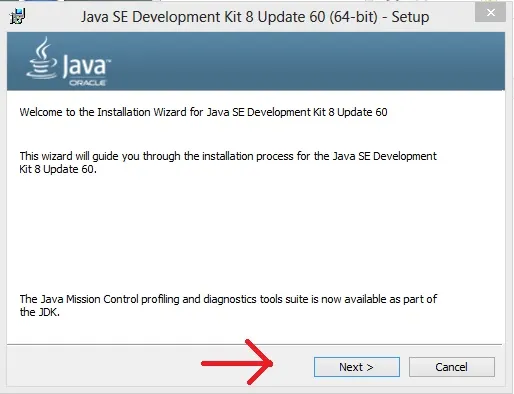Click the (64-bit) text in the title
The height and width of the screenshot is (394, 514).
(353, 17)
